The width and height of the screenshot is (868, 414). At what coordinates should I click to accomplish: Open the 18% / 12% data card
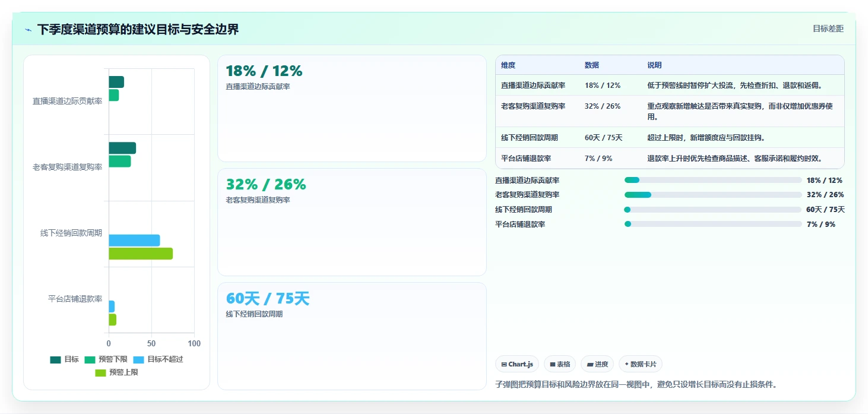pyautogui.click(x=352, y=108)
